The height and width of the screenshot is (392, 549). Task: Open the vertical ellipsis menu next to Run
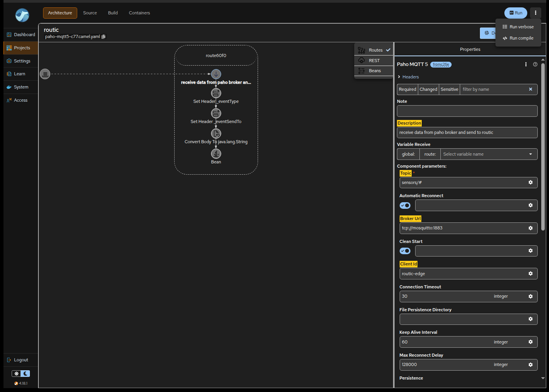(535, 13)
